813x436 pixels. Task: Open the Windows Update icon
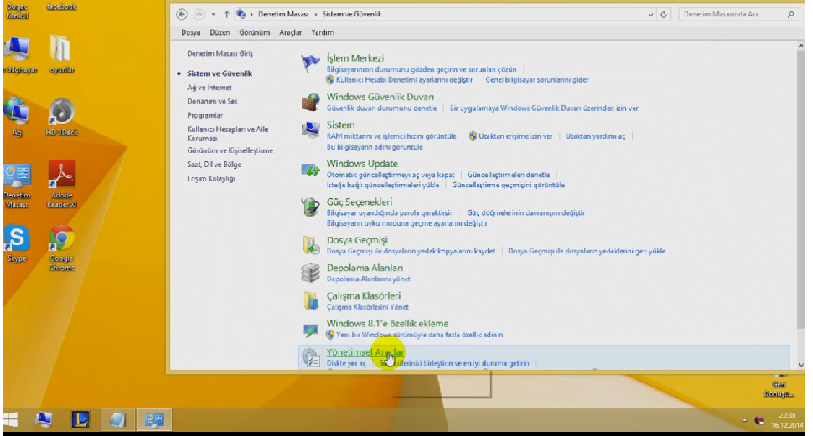(310, 168)
